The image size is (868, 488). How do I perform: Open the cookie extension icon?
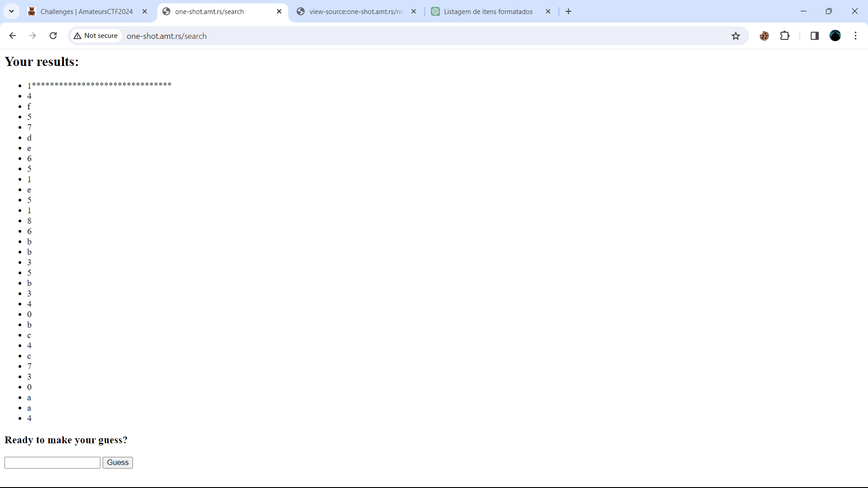click(764, 36)
